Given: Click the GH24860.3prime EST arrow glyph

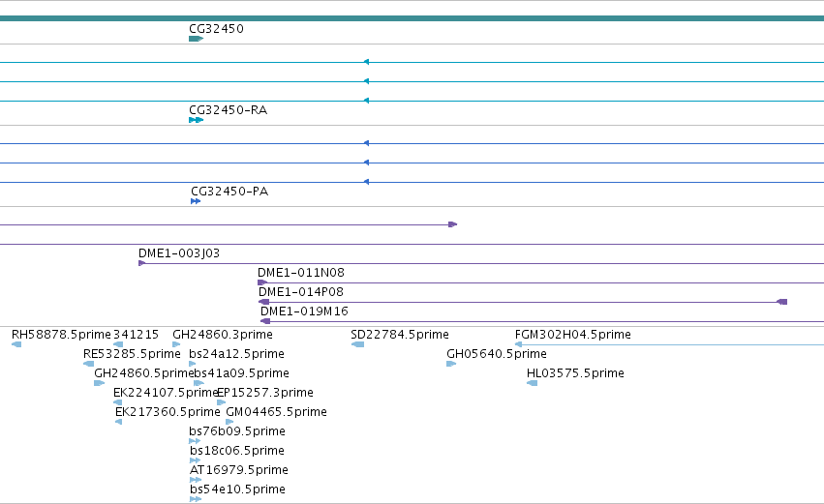Looking at the screenshot, I should coord(176,344).
